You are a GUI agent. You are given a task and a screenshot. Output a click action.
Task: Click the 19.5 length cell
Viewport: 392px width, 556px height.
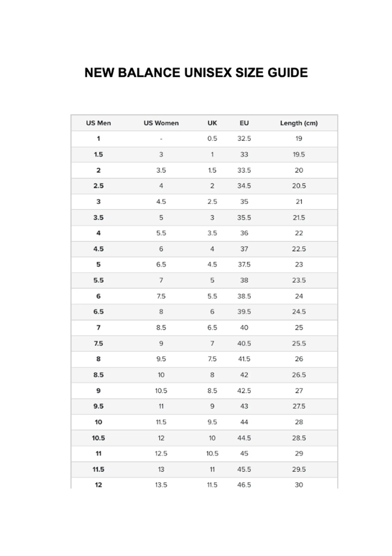coord(299,155)
